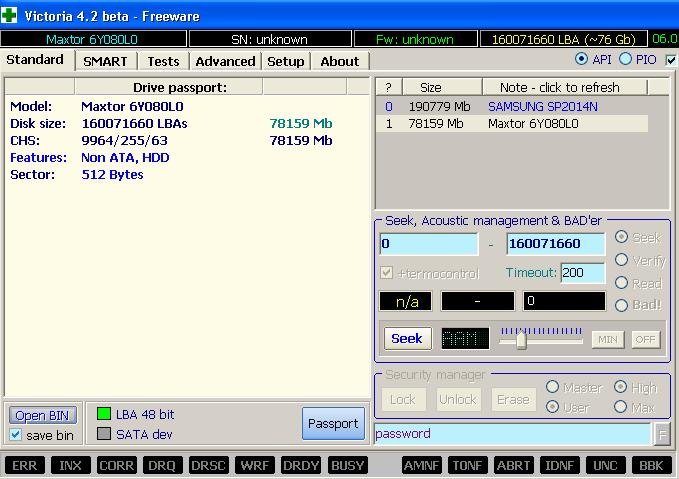This screenshot has width=679, height=479.
Task: Click the Lock security button
Action: [x=403, y=399]
